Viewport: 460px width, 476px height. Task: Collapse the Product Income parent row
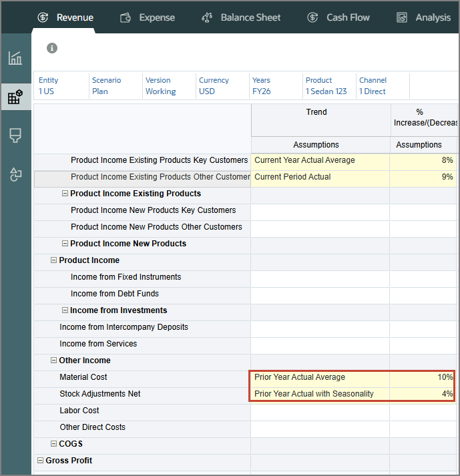[x=53, y=260]
